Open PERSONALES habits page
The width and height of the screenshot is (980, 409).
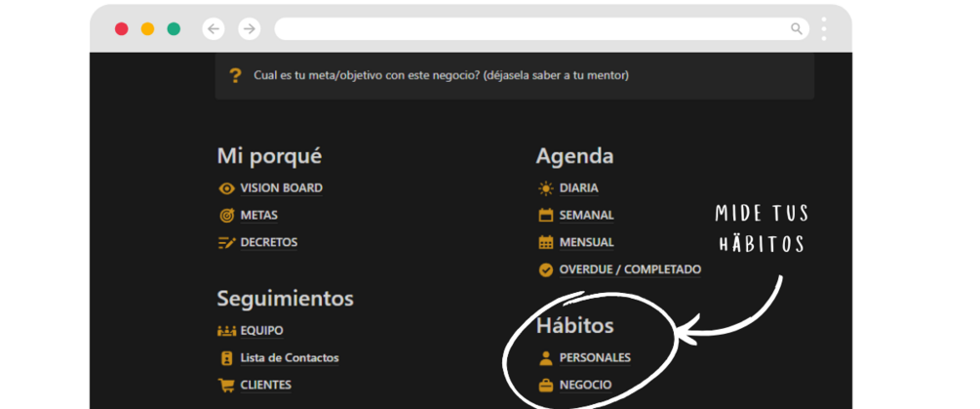(595, 358)
